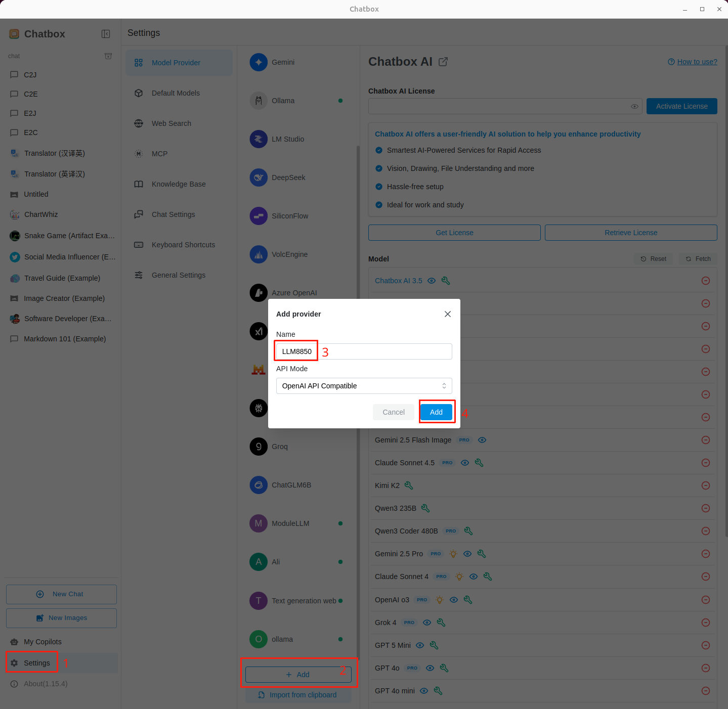
Task: Select the DeepSeek provider icon
Action: tap(259, 178)
